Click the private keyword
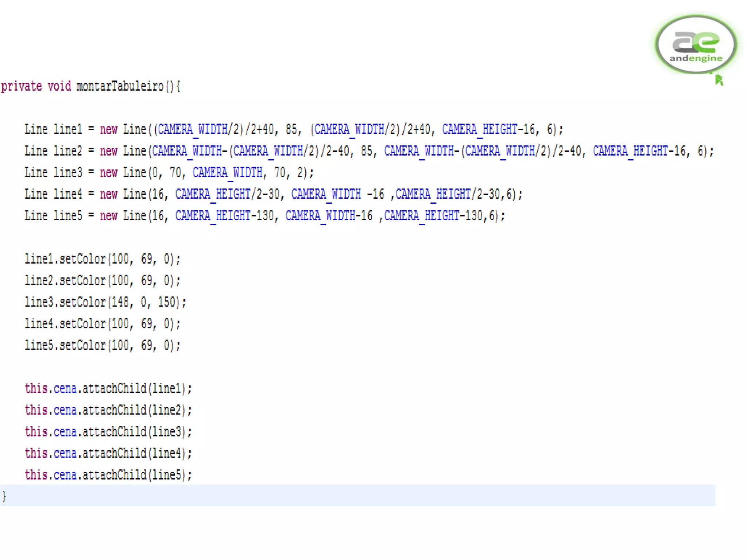The image size is (747, 560). point(22,86)
